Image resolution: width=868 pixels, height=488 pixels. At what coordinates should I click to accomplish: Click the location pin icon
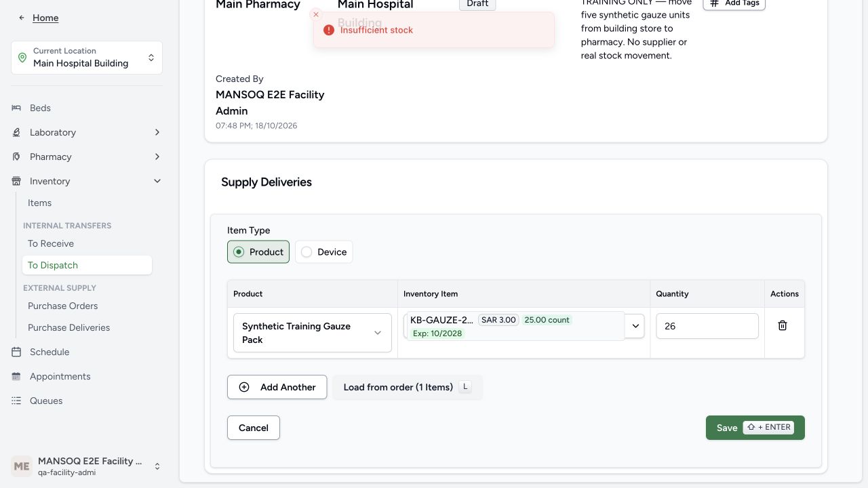22,57
